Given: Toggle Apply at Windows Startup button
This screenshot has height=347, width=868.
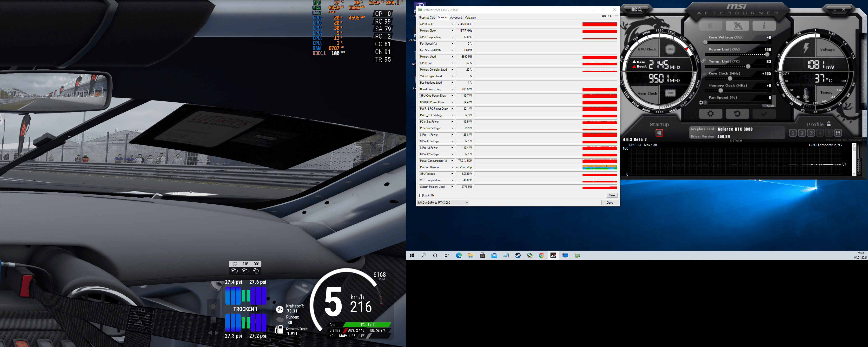Looking at the screenshot, I should point(659,133).
